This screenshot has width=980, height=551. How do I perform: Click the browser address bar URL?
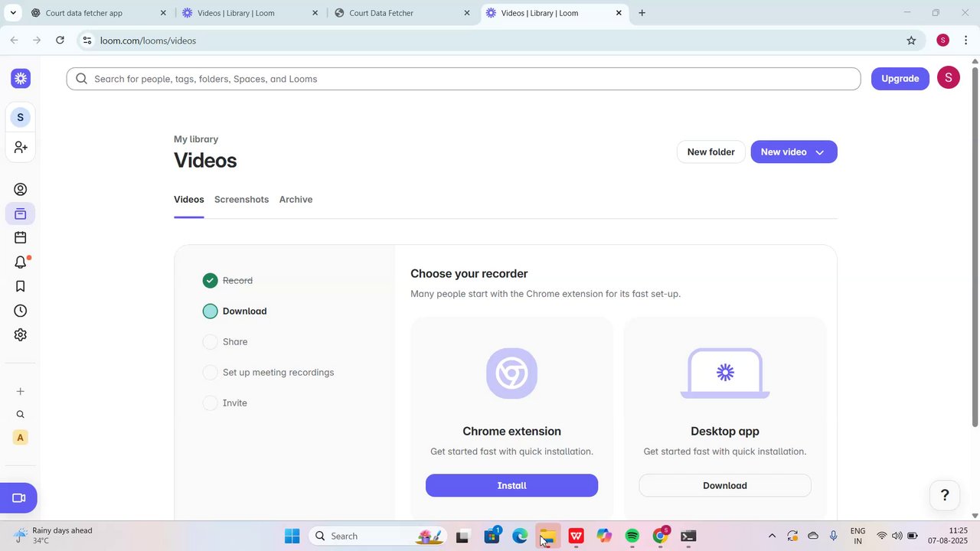[148, 41]
